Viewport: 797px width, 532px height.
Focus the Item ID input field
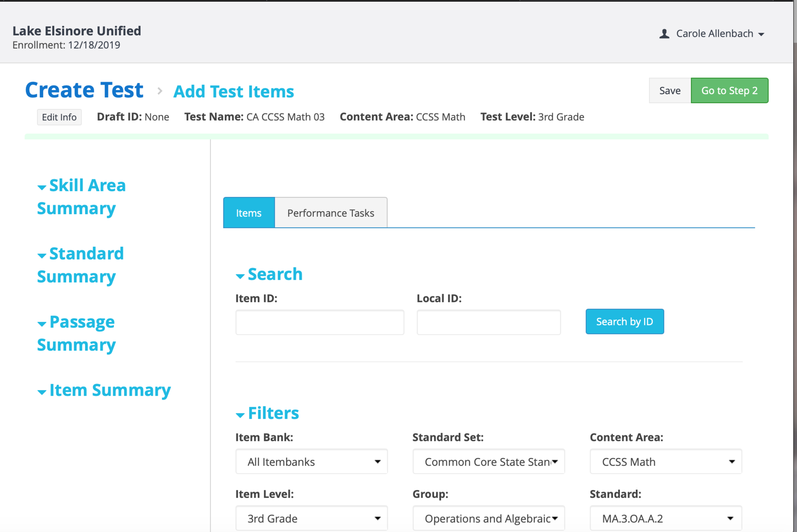pos(320,322)
